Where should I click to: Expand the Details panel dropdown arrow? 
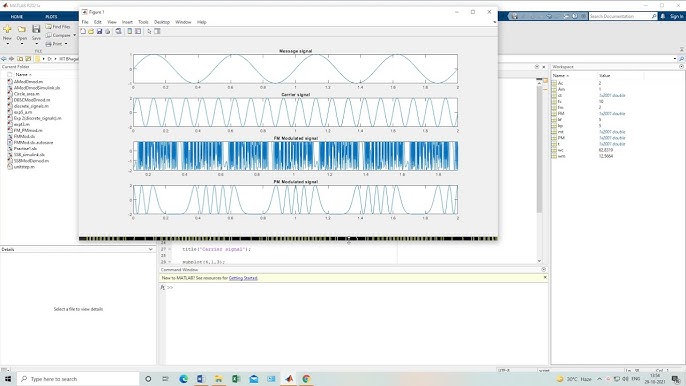point(150,249)
